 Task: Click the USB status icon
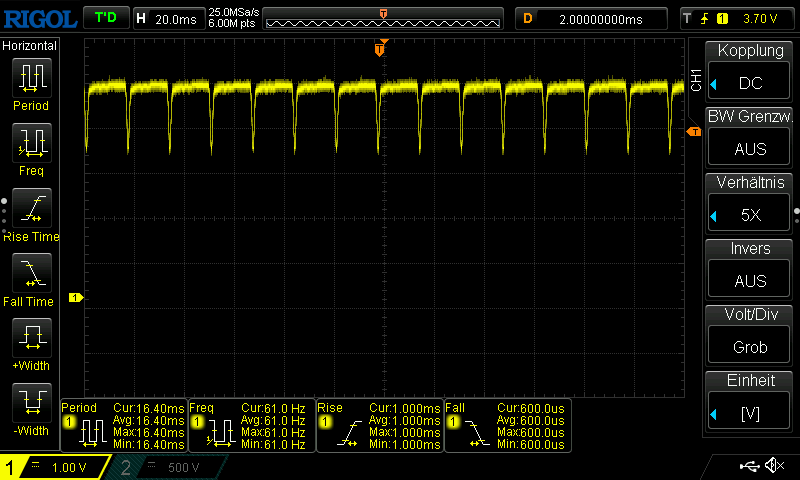click(748, 466)
